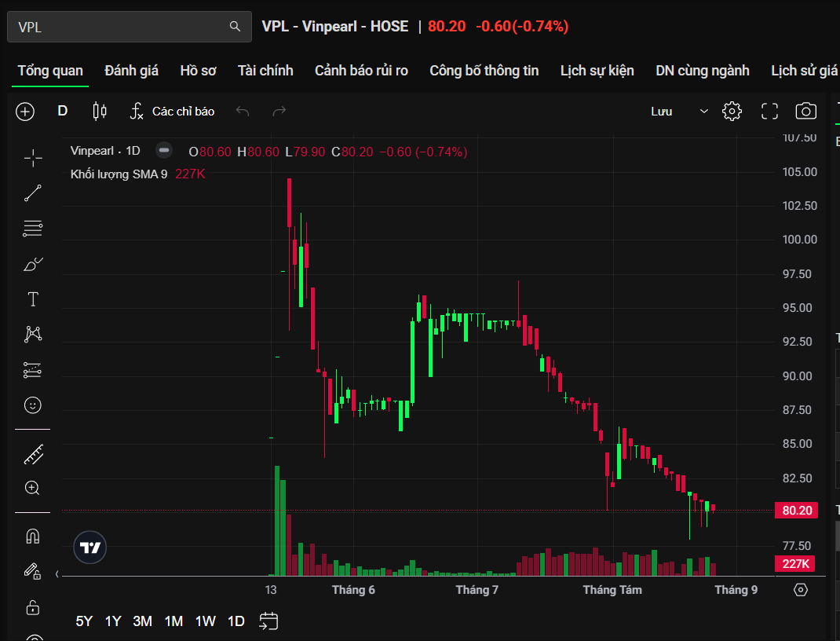Click the redo arrow
840x641 pixels.
(x=279, y=112)
